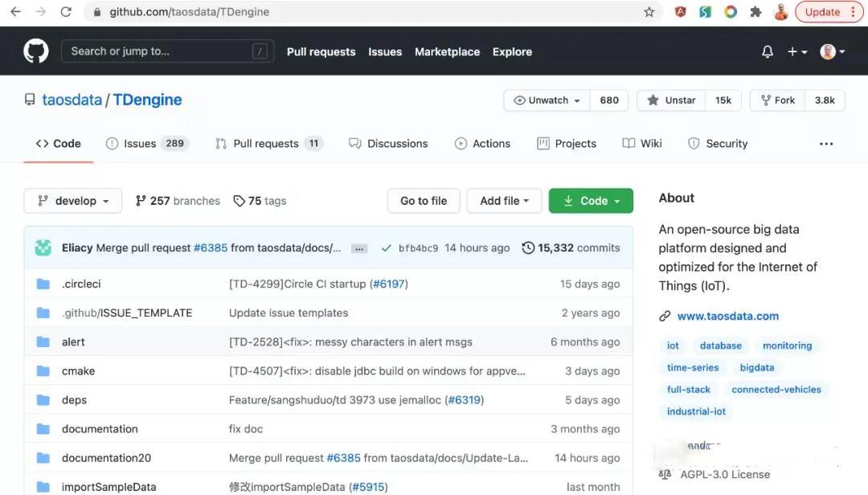Open commit bfb4bc9 hash
The width and height of the screenshot is (868, 495).
[x=418, y=248]
